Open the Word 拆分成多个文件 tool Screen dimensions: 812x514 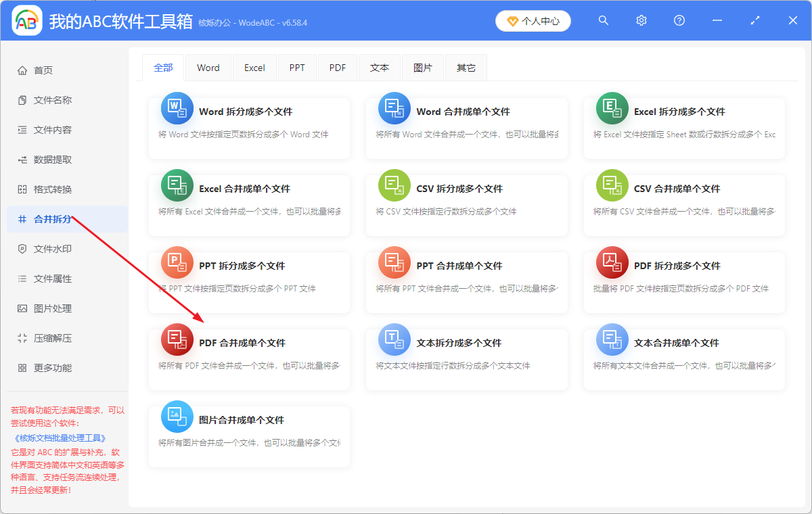(x=249, y=128)
